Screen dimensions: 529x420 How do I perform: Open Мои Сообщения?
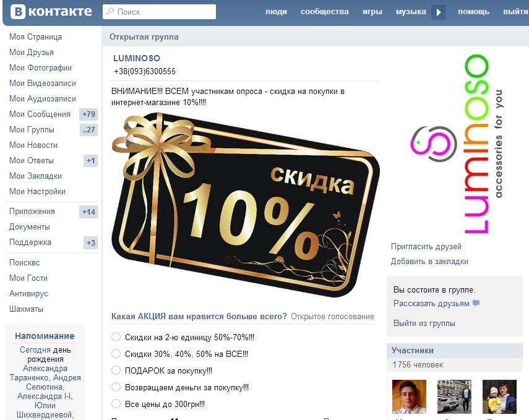[x=40, y=114]
